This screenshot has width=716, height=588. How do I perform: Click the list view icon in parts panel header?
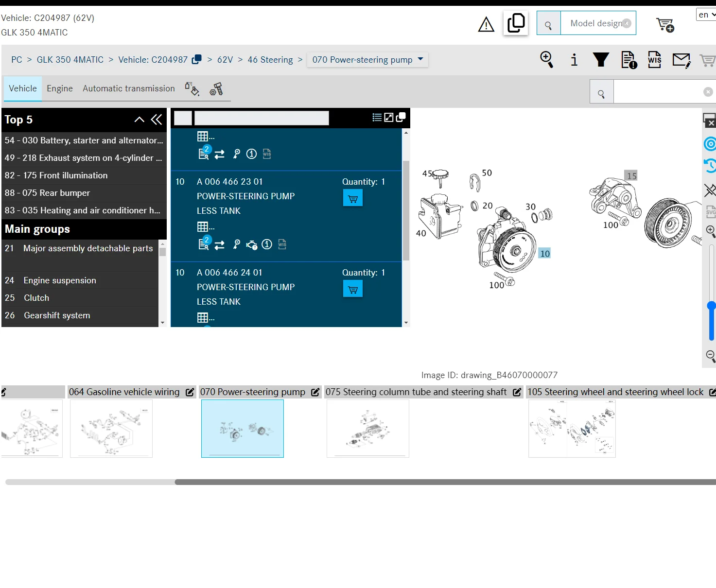[377, 118]
